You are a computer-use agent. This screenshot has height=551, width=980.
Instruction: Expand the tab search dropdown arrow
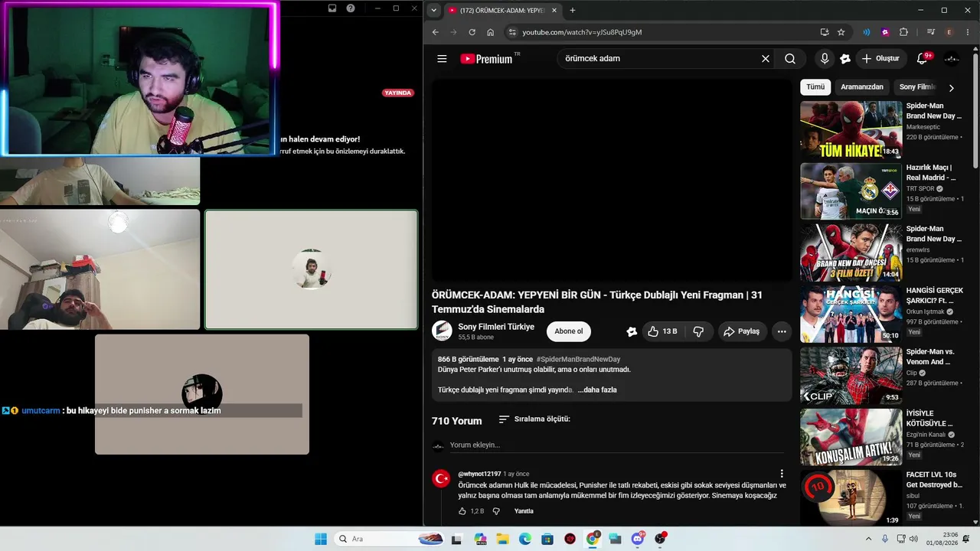434,10
